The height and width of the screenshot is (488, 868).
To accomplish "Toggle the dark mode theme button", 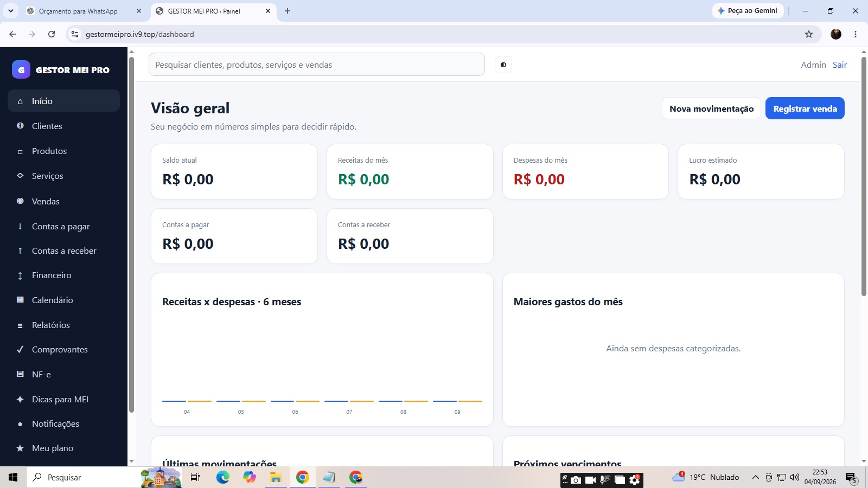I will pyautogui.click(x=503, y=65).
